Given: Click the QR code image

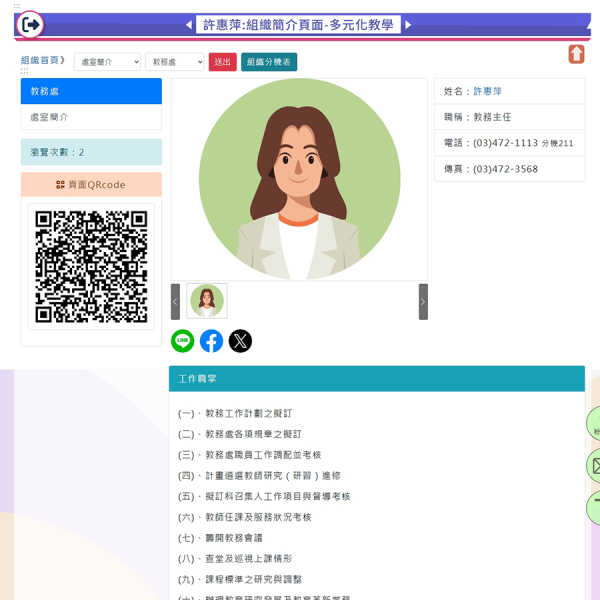Looking at the screenshot, I should 91,266.
